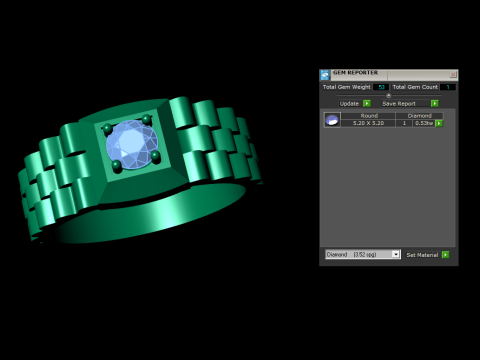Click the green arrow beside Save Report

(435, 103)
